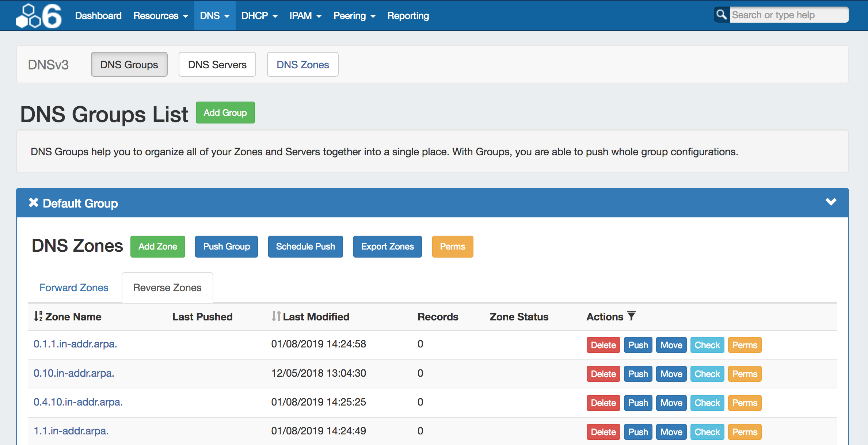Sort by the Zone Name sort icon
This screenshot has width=868, height=445.
coord(38,316)
